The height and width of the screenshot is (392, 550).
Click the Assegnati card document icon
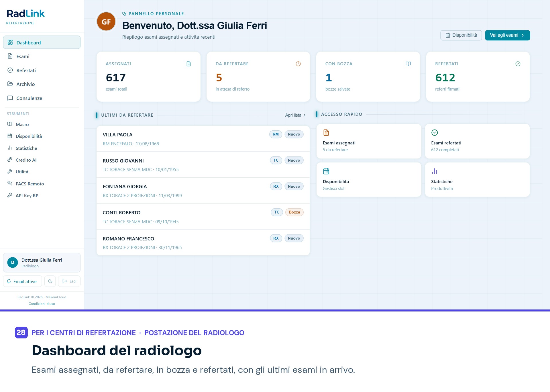click(188, 64)
